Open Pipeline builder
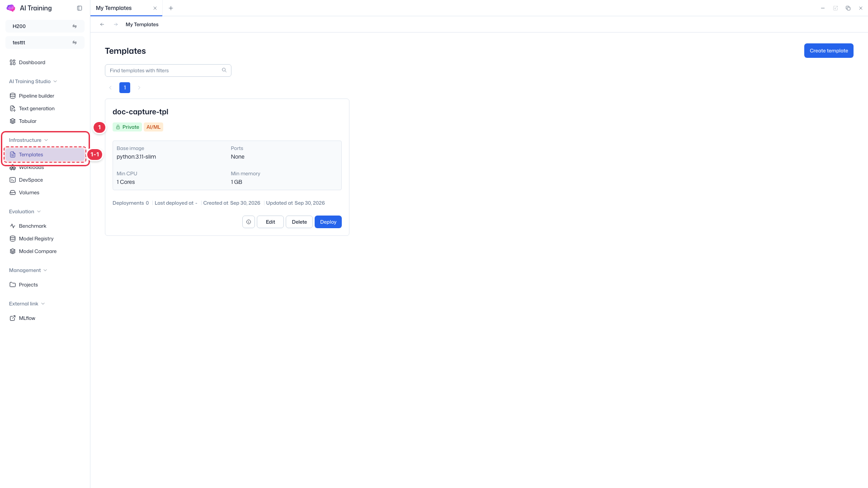This screenshot has width=868, height=488. pyautogui.click(x=45, y=96)
